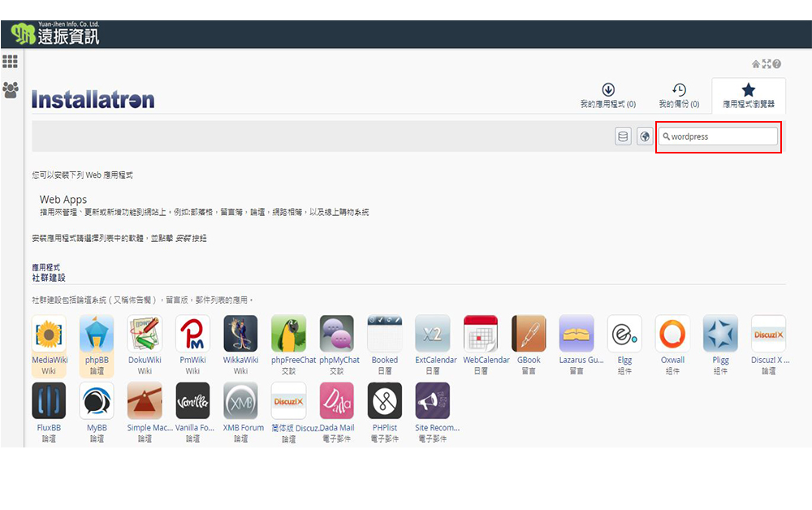Focus the wordpress search field

(x=719, y=136)
